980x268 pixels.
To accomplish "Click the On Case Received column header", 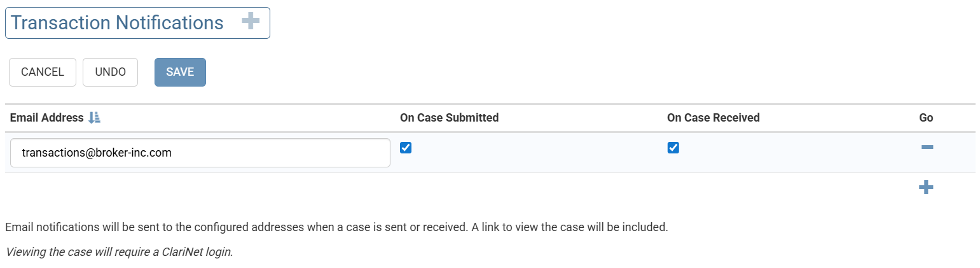I will coord(713,118).
